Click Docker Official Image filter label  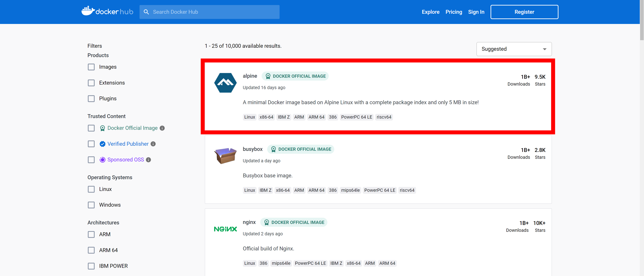tap(132, 128)
